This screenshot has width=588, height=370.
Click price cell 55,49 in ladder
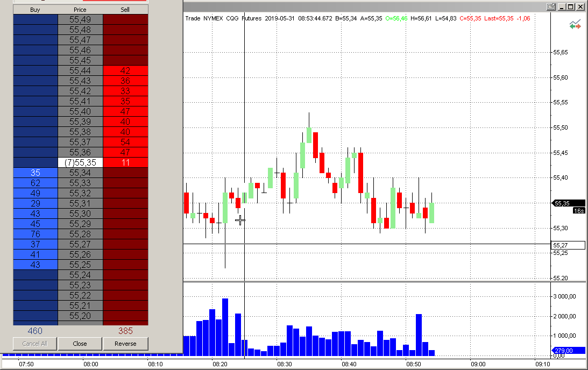tap(80, 19)
